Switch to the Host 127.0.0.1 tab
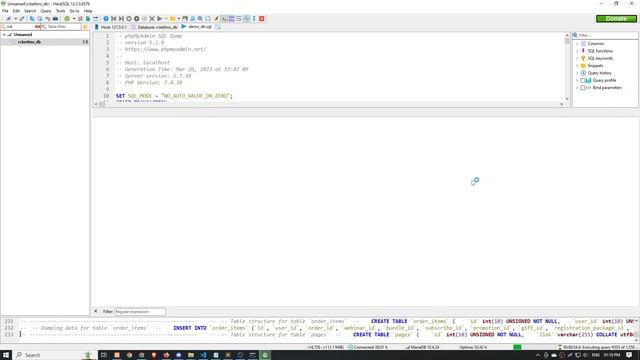Image resolution: width=640 pixels, height=360 pixels. point(111,27)
